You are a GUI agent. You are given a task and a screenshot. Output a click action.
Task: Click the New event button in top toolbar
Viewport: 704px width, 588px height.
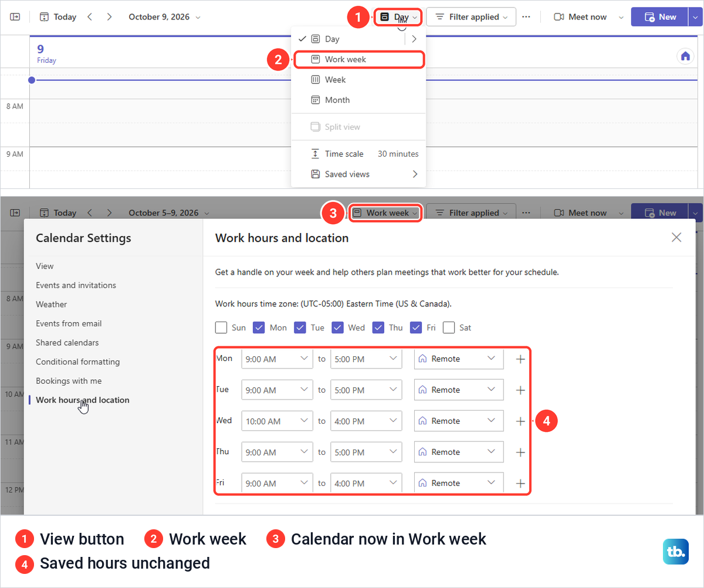(659, 17)
